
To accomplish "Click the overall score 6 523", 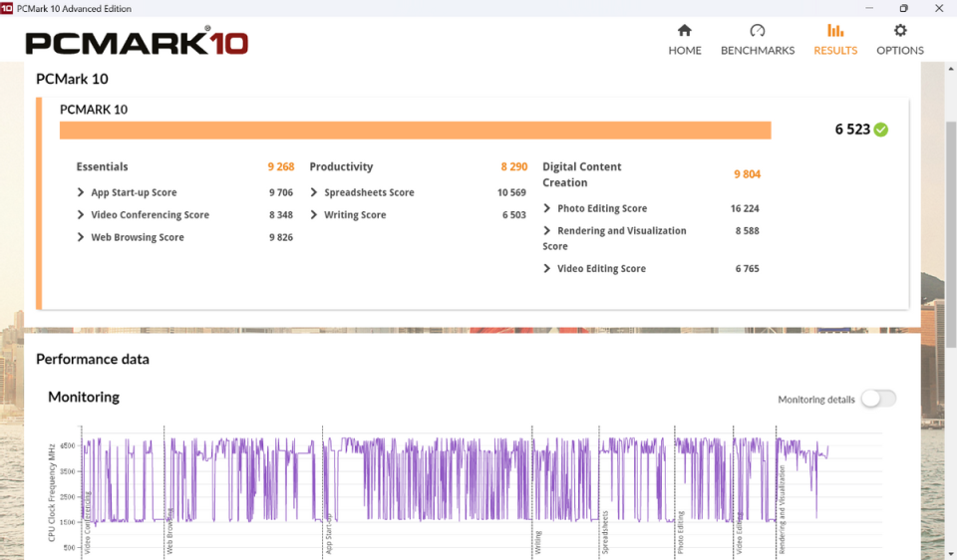I will [852, 130].
